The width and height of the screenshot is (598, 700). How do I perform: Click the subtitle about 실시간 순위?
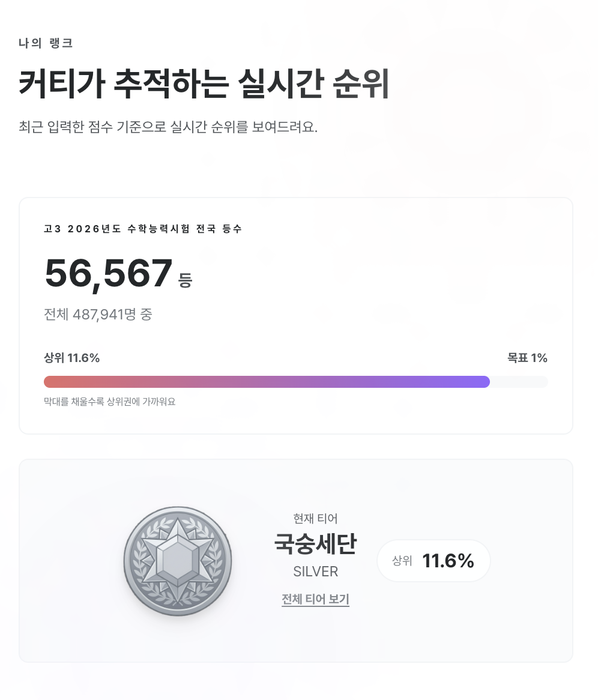tap(169, 126)
